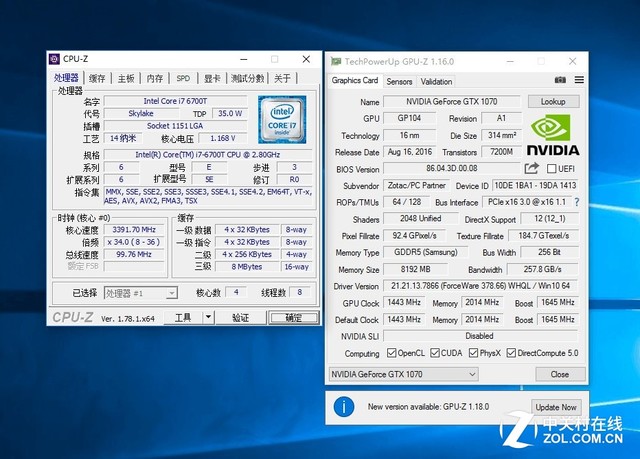Image resolution: width=640 pixels, height=459 pixels.
Task: Toggle the DirectCompute 5.0 checkbox
Action: coord(511,353)
